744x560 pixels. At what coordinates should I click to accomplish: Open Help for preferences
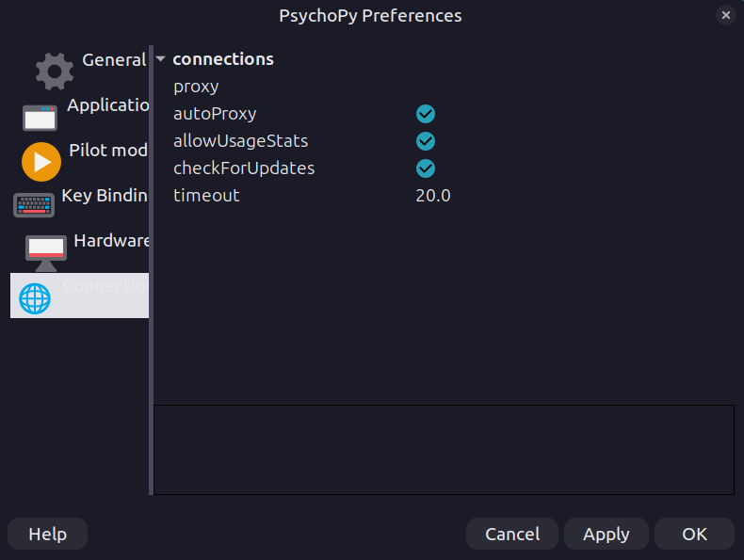(x=47, y=534)
